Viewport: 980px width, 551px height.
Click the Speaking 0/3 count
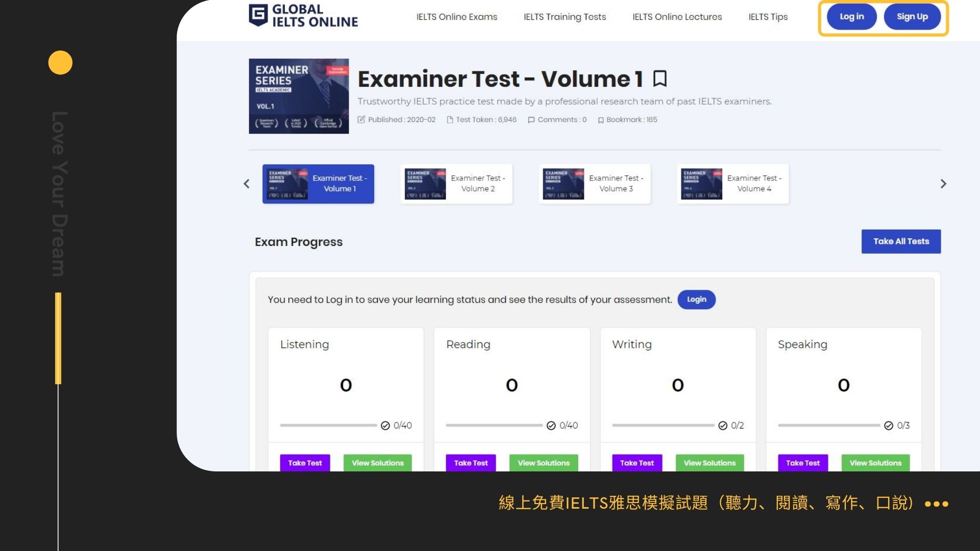[903, 425]
